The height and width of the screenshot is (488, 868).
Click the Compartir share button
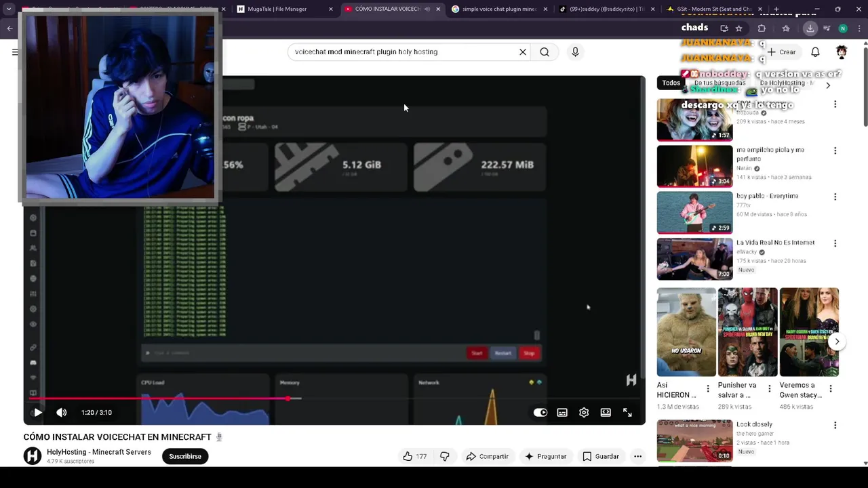pyautogui.click(x=487, y=456)
